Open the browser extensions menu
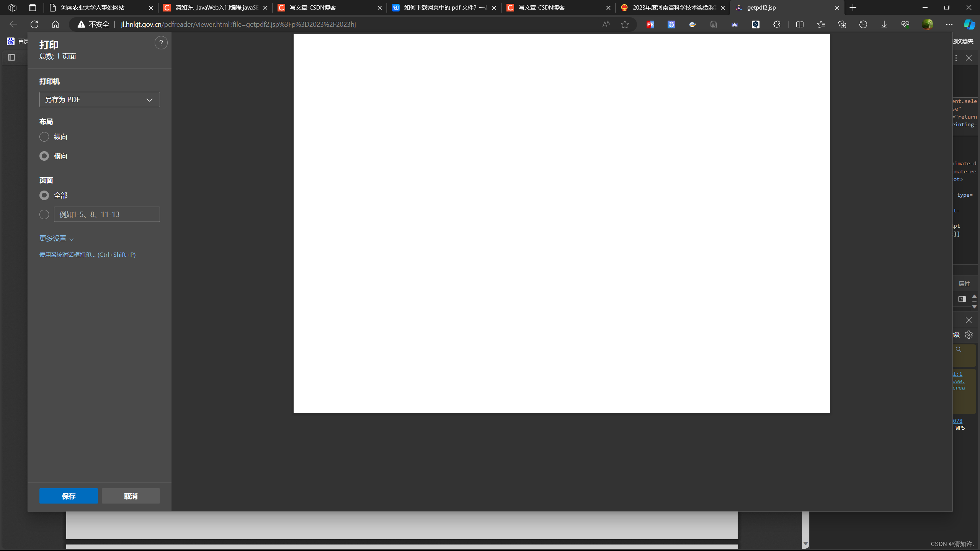 777,24
